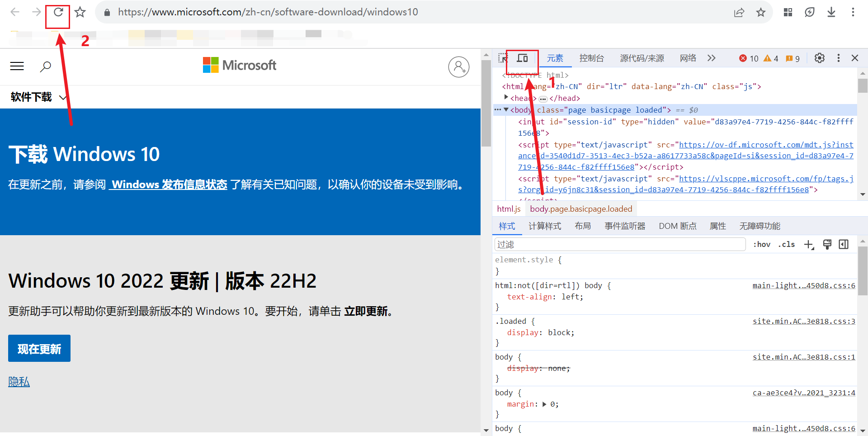
Task: Open the 布局 sub-tab
Action: click(583, 226)
